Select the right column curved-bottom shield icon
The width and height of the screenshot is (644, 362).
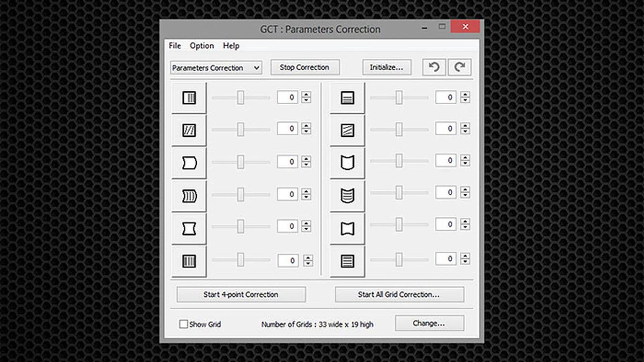tap(347, 163)
